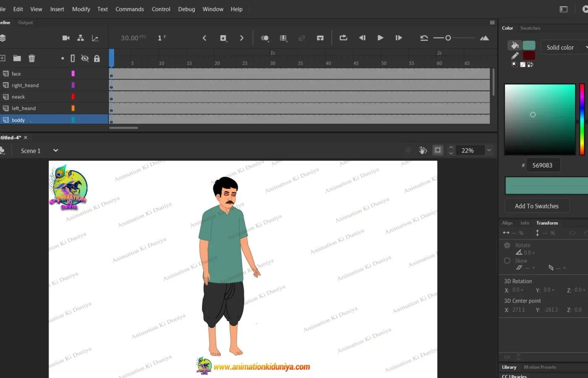
Task: Open the Commands menu
Action: (129, 9)
